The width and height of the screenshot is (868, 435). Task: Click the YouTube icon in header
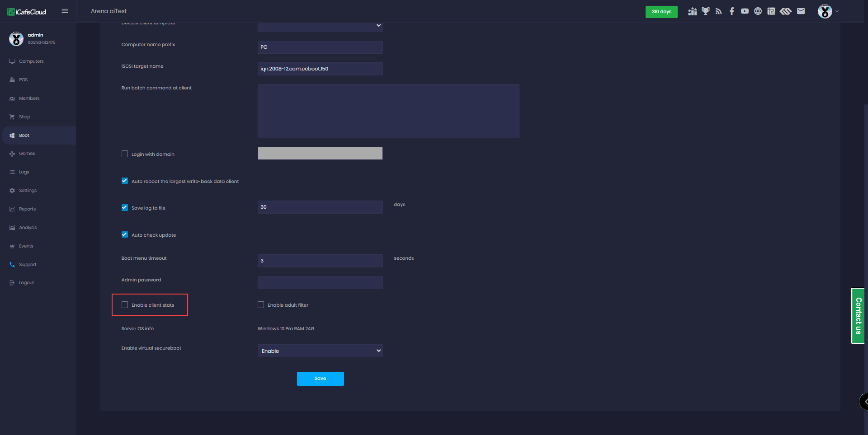click(x=745, y=11)
